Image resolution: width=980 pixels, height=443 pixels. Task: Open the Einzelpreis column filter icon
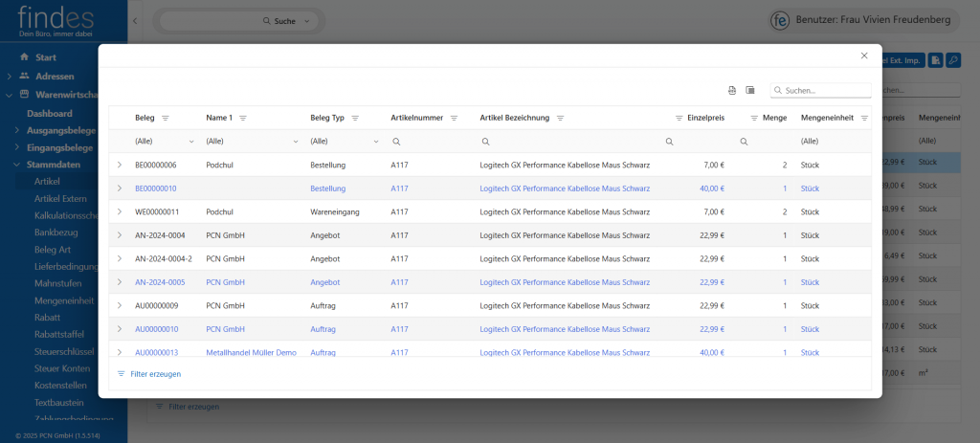[x=679, y=118]
